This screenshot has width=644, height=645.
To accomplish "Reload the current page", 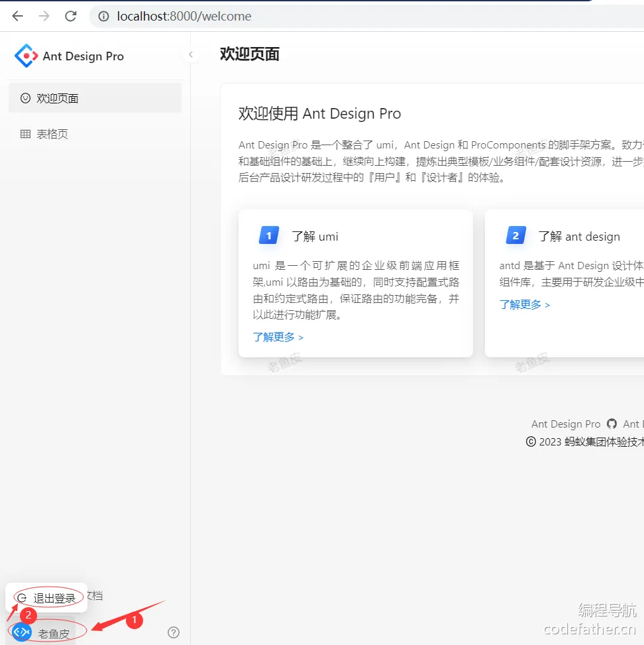I will tap(71, 16).
